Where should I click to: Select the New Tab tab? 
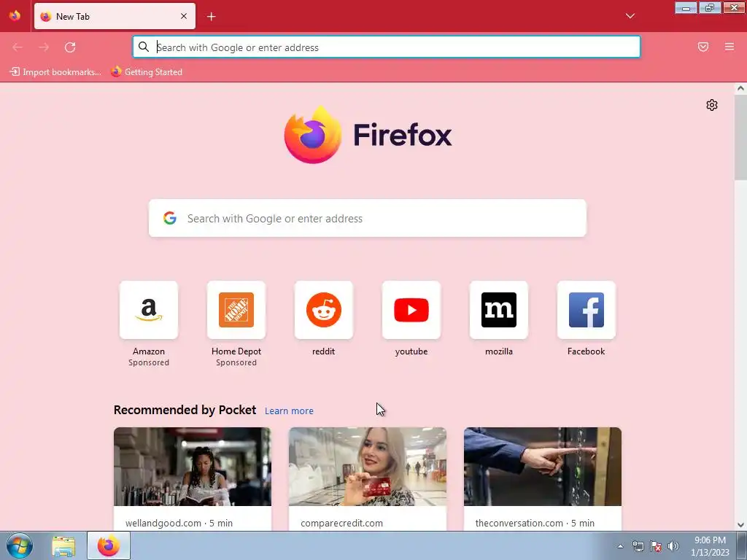(115, 16)
